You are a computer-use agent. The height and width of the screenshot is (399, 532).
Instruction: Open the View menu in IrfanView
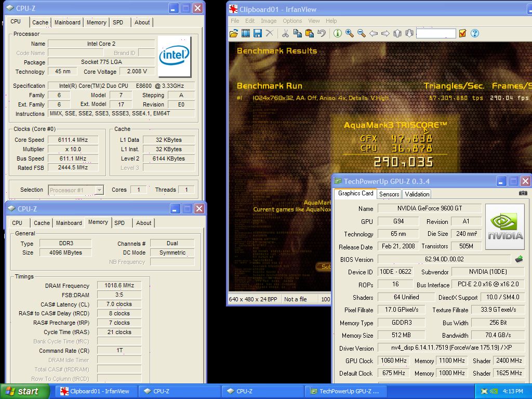(x=314, y=21)
